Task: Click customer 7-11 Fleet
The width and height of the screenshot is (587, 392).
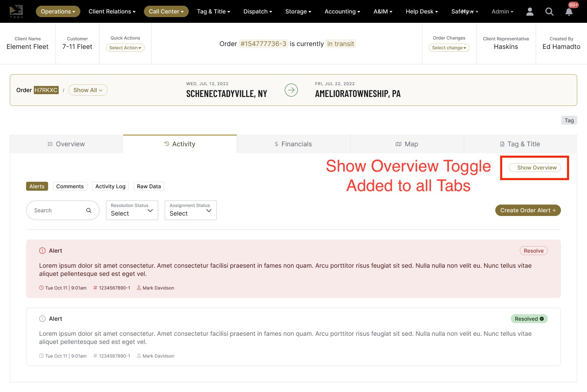Action: coord(77,47)
